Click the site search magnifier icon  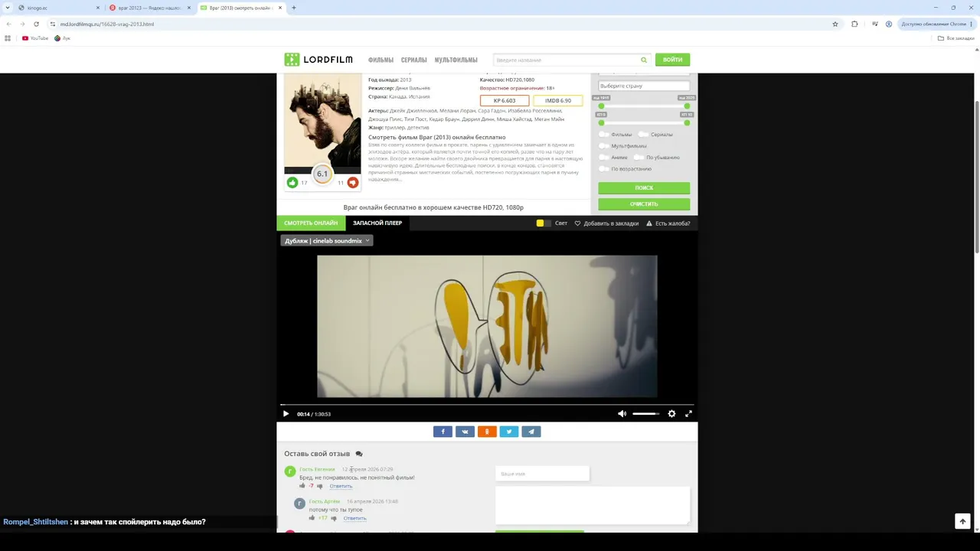click(644, 60)
